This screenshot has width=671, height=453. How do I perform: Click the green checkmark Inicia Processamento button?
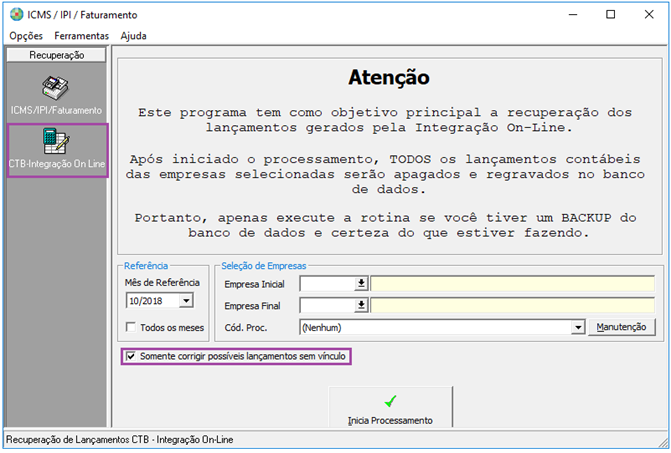pyautogui.click(x=390, y=407)
